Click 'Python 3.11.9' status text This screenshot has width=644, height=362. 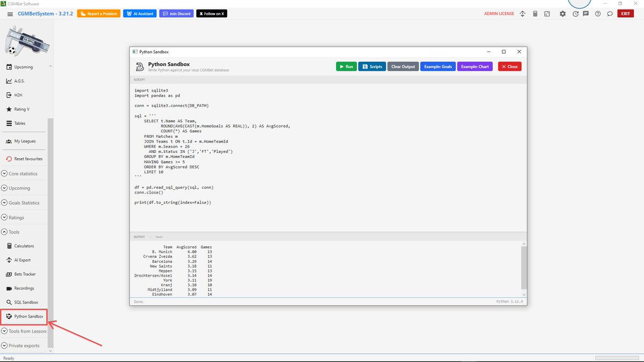tap(510, 301)
